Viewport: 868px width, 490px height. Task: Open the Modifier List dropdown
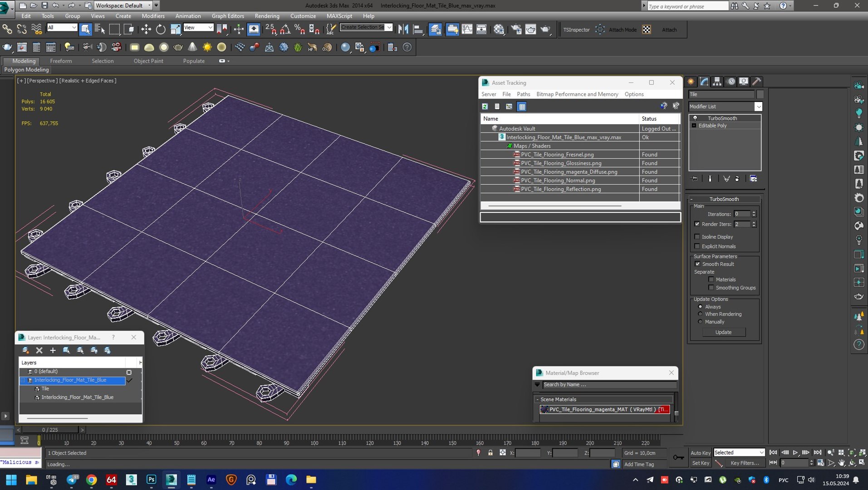(725, 107)
